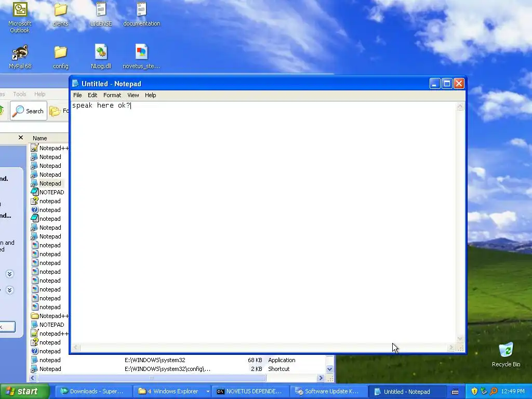The image size is (532, 399).
Task: Click the Notepad horizontal scroll left arrow
Action: [x=76, y=348]
